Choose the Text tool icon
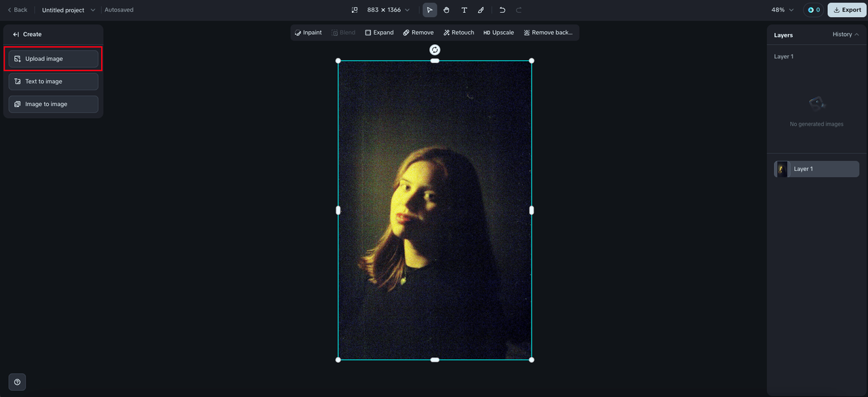Screen dimensions: 868x397 click(464, 10)
